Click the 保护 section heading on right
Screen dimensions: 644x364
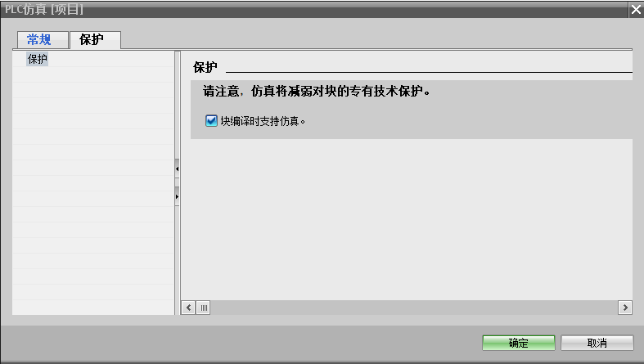[205, 67]
